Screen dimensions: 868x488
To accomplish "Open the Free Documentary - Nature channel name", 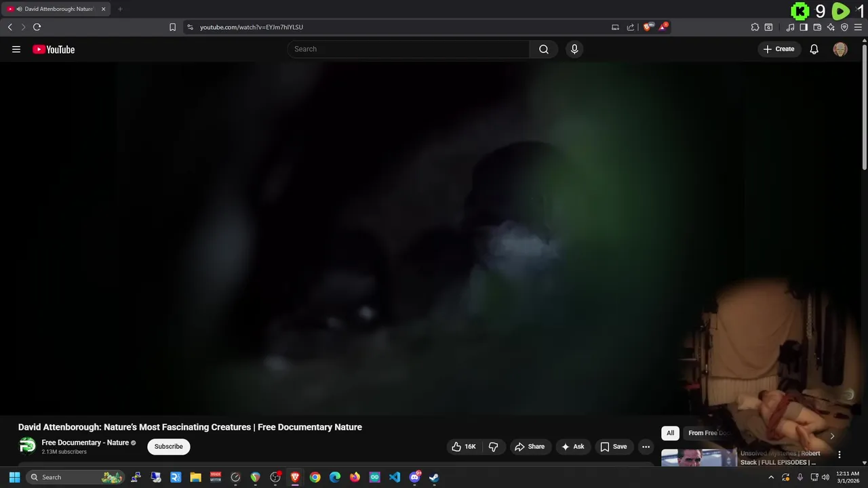I will (85, 443).
